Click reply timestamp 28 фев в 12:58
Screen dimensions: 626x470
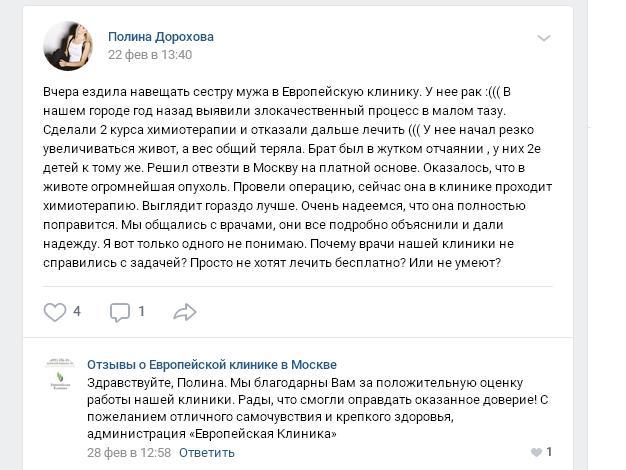pos(129,452)
